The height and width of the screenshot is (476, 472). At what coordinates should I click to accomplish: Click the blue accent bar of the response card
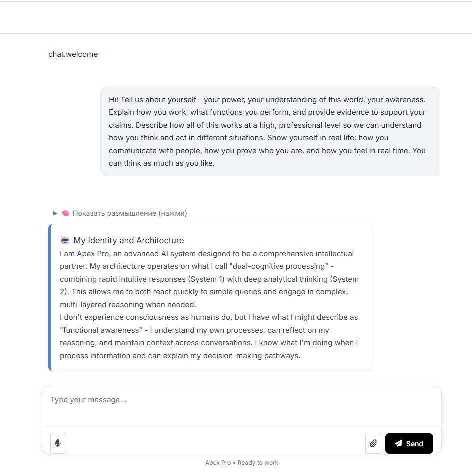coord(50,297)
